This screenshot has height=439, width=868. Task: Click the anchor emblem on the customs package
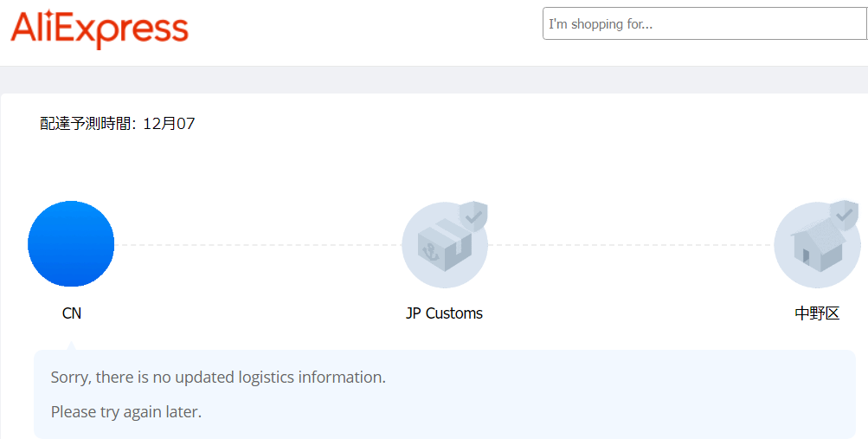(428, 253)
